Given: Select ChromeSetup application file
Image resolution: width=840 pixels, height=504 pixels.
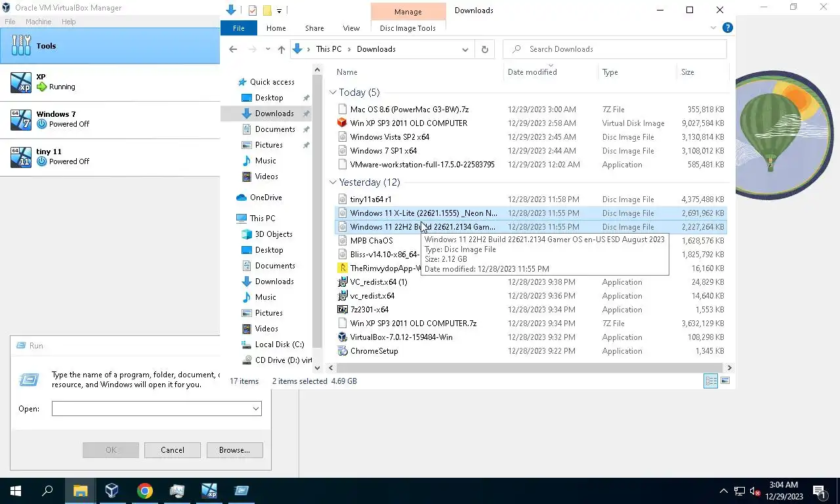Looking at the screenshot, I should 532,351.
